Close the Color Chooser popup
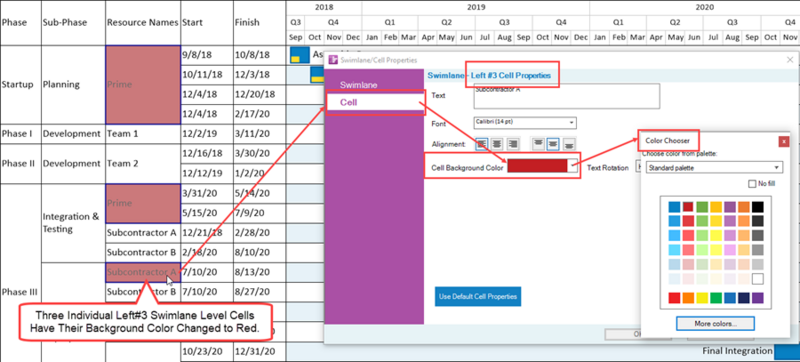The width and height of the screenshot is (800, 362). click(784, 141)
